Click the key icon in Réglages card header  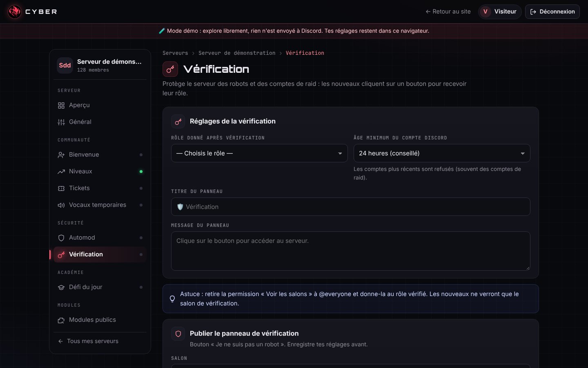pyautogui.click(x=178, y=121)
